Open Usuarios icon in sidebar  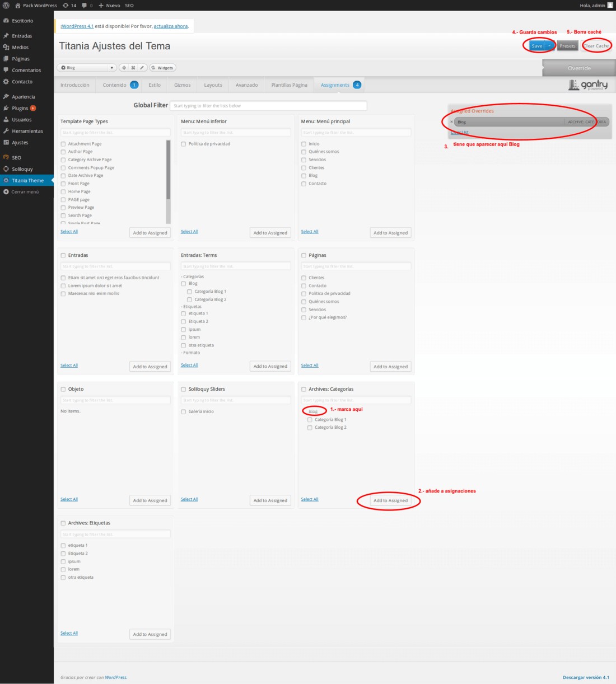click(x=6, y=119)
